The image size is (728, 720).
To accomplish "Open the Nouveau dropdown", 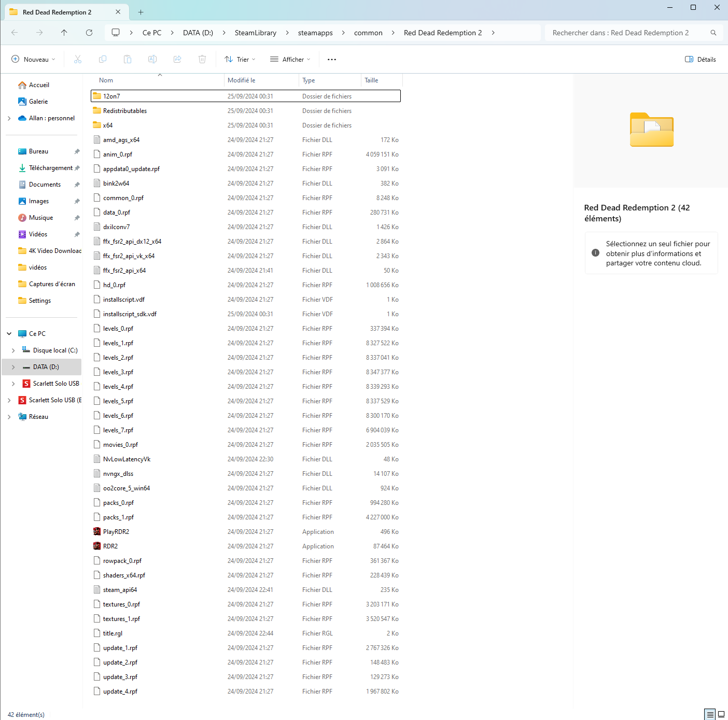I will pos(33,59).
